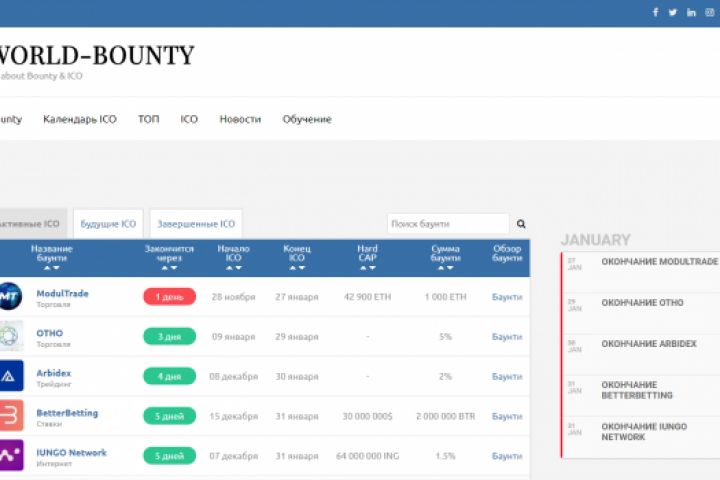Sort by Название баунти column arrows
The image size is (720, 480).
[51, 268]
